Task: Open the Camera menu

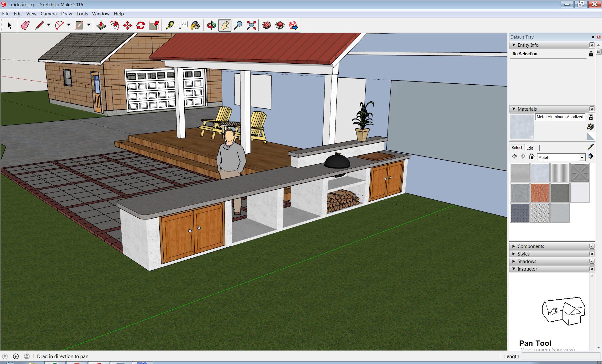Action: pos(49,14)
